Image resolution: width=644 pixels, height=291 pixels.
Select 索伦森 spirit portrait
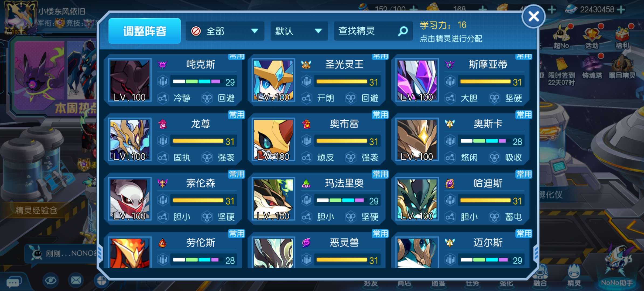click(130, 199)
